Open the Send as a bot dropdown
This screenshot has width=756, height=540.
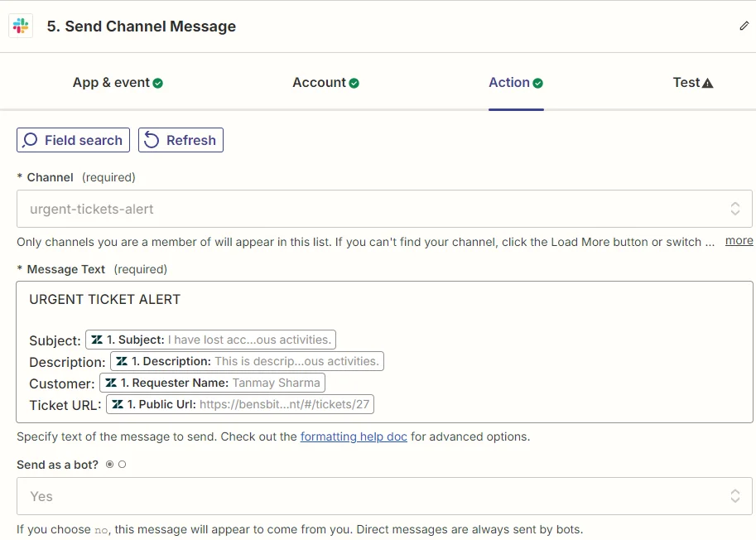pyautogui.click(x=384, y=496)
